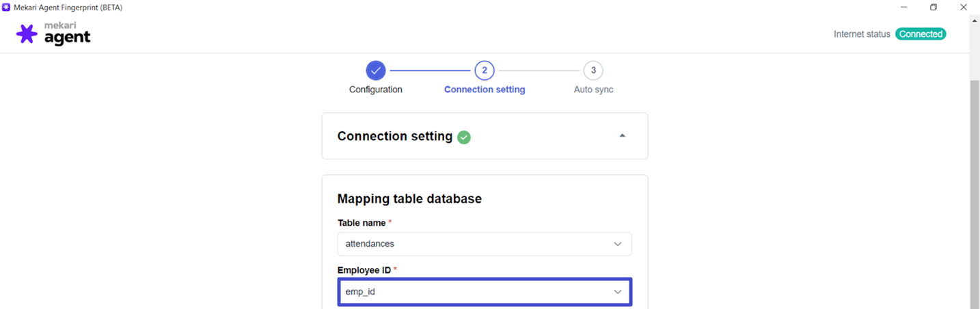This screenshot has height=309, width=980.
Task: Click green check beside Connection setting
Action: point(464,137)
